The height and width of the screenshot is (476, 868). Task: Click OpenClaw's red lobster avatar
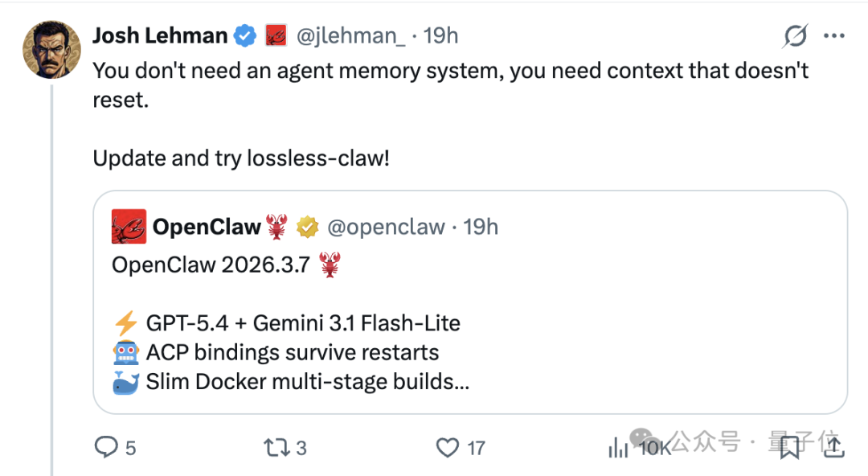click(127, 226)
